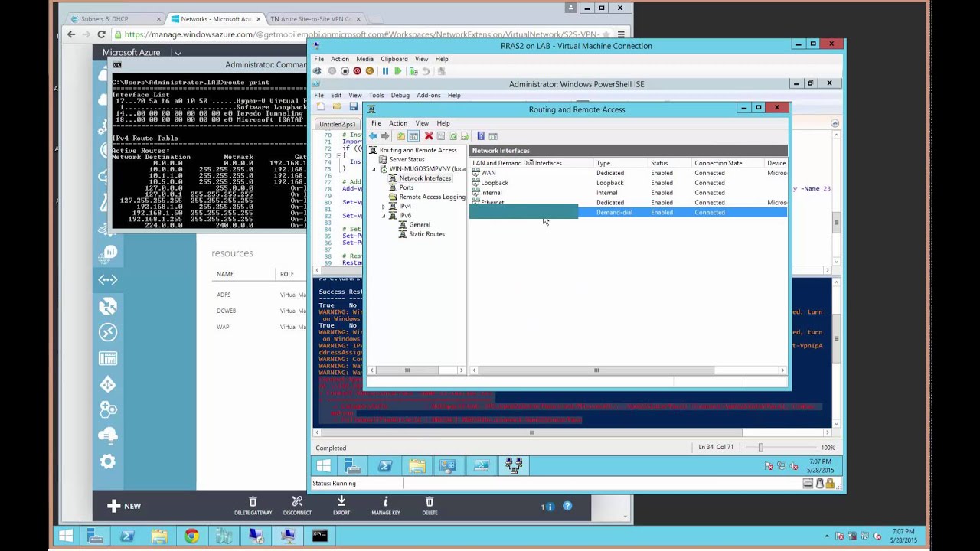Open the Action menu in Routing and Remote Access
980x551 pixels.
[x=398, y=123]
